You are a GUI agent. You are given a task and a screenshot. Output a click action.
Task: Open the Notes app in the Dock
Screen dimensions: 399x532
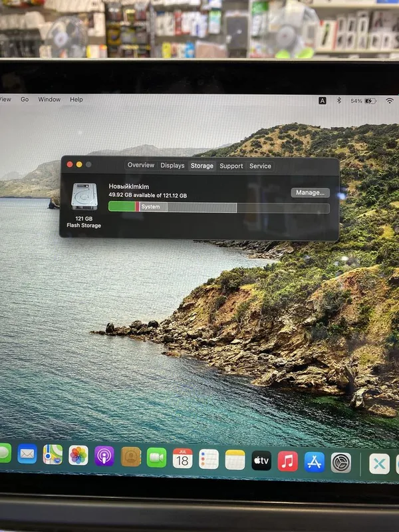click(235, 460)
